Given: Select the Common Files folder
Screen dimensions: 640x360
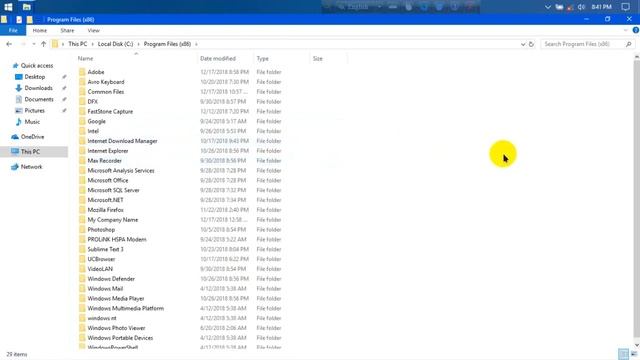Looking at the screenshot, I should (x=105, y=92).
